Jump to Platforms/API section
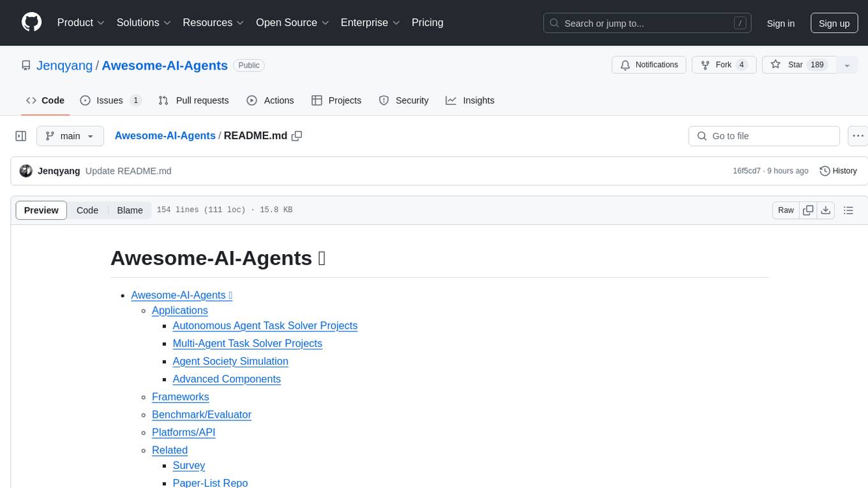The image size is (868, 488). point(184,433)
